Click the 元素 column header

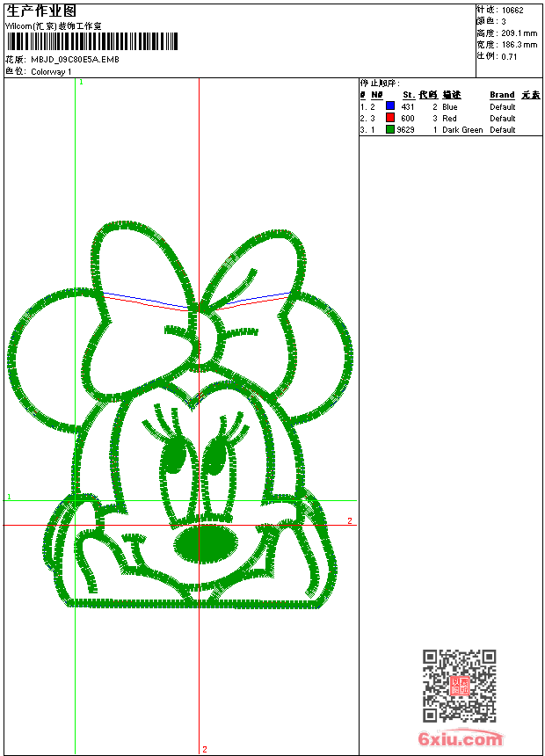[531, 95]
